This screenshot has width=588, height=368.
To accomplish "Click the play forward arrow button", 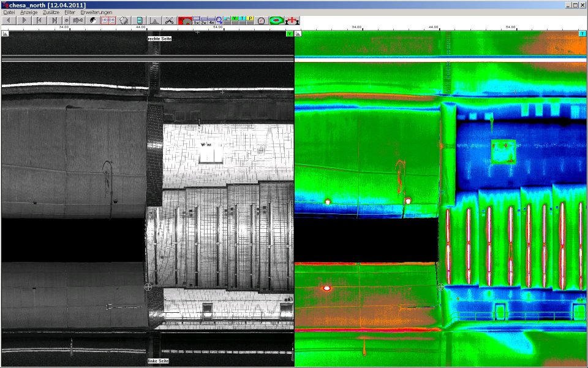I will pyautogui.click(x=24, y=20).
